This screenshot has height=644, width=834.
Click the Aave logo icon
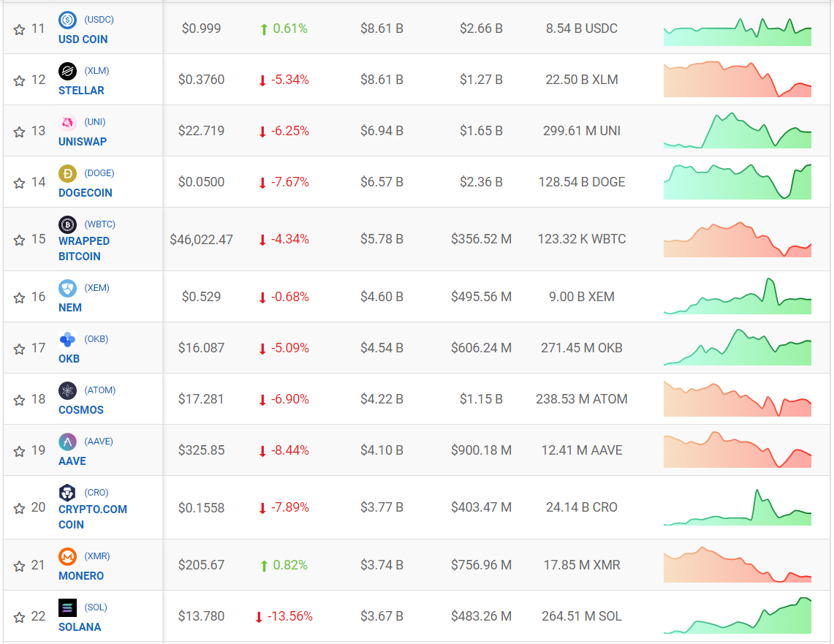67,442
